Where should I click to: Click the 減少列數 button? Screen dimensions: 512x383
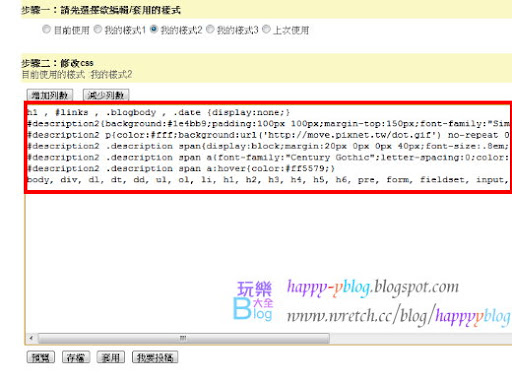[x=106, y=95]
